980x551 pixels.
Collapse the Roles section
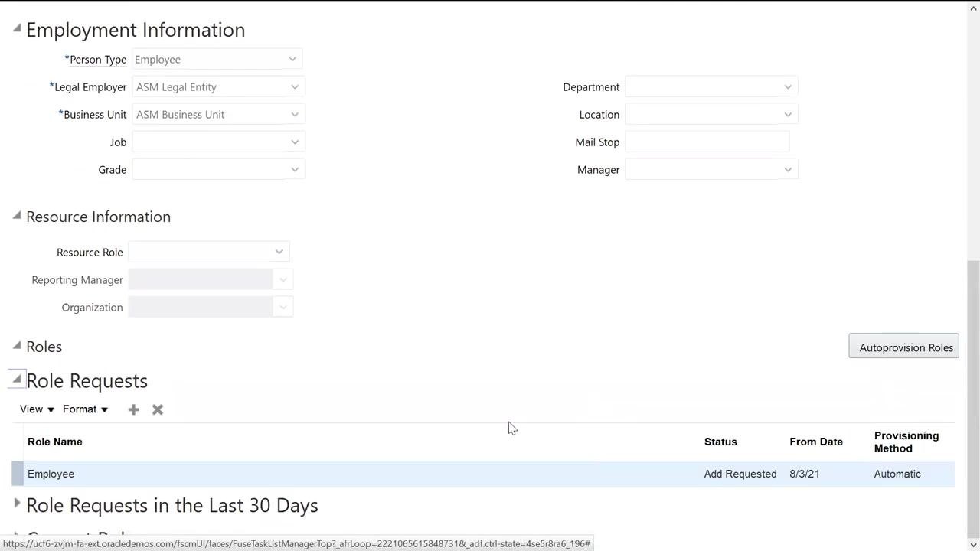tap(17, 345)
